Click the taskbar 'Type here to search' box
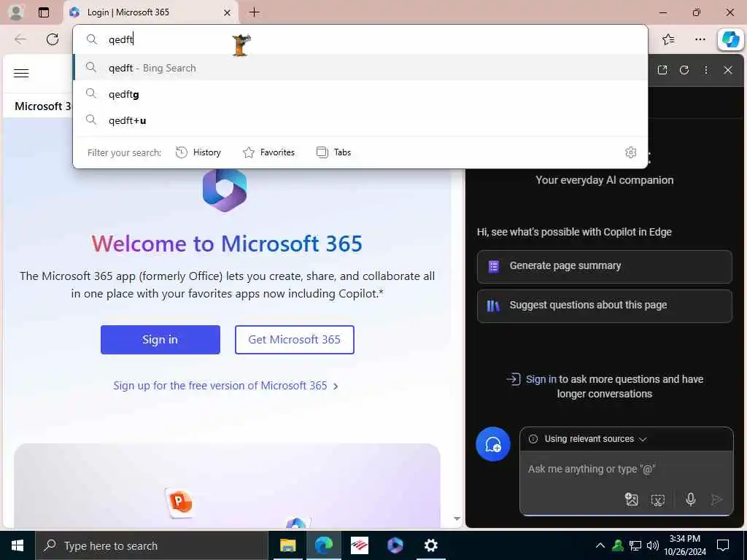Image resolution: width=747 pixels, height=560 pixels. (152, 545)
